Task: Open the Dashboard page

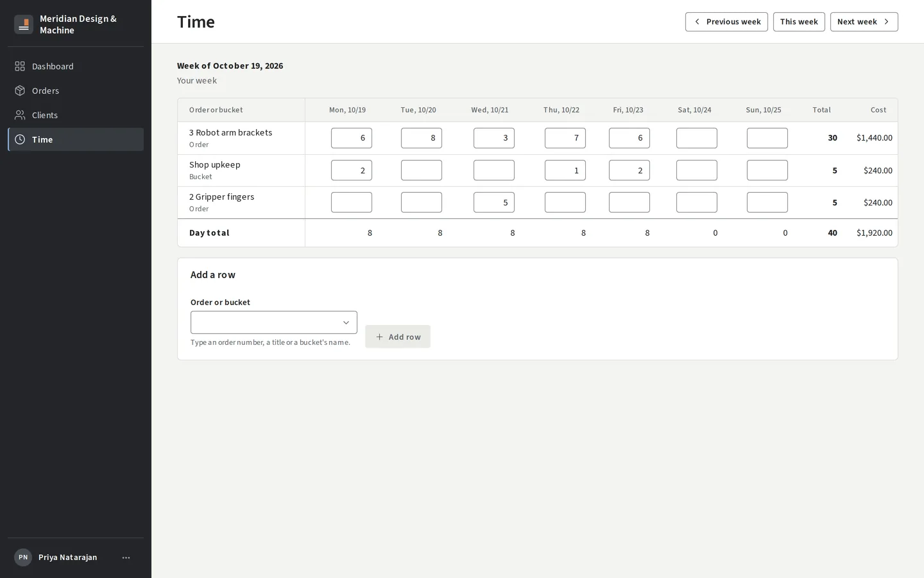Action: pos(76,66)
